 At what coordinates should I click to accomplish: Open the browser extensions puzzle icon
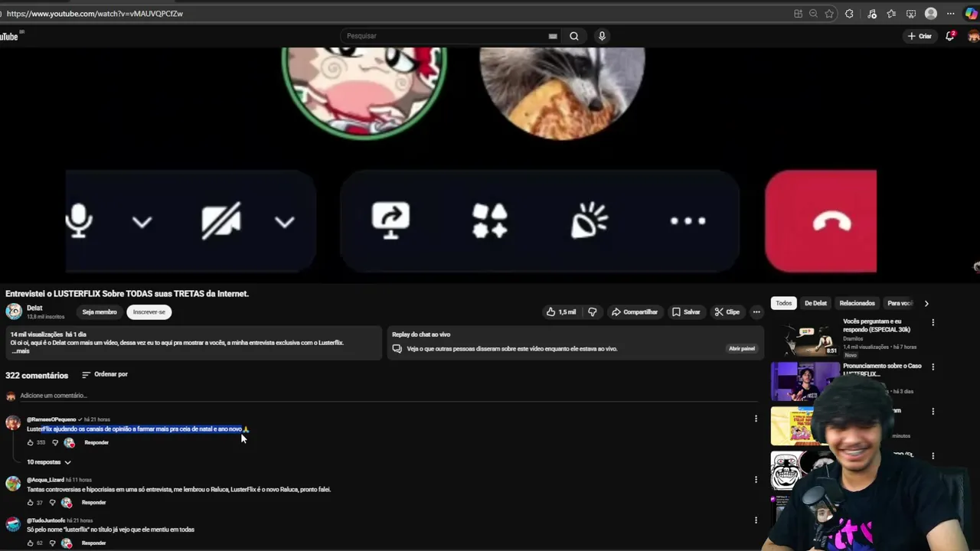coord(849,14)
